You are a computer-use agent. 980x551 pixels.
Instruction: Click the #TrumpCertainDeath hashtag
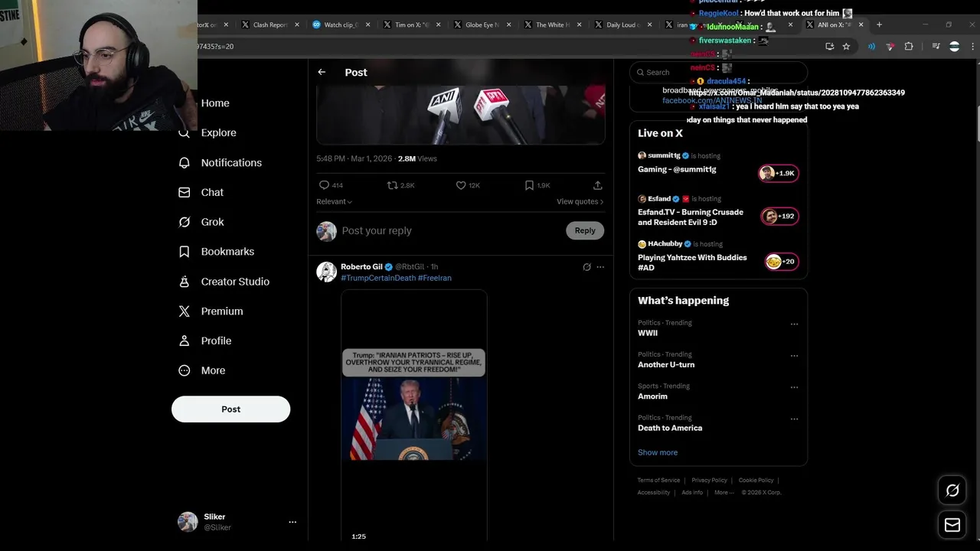point(377,278)
